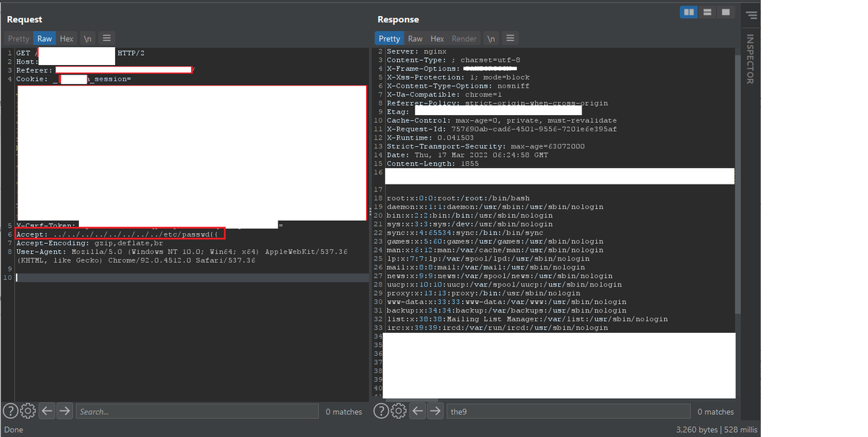Select the side-by-side layout toggle

pos(688,12)
